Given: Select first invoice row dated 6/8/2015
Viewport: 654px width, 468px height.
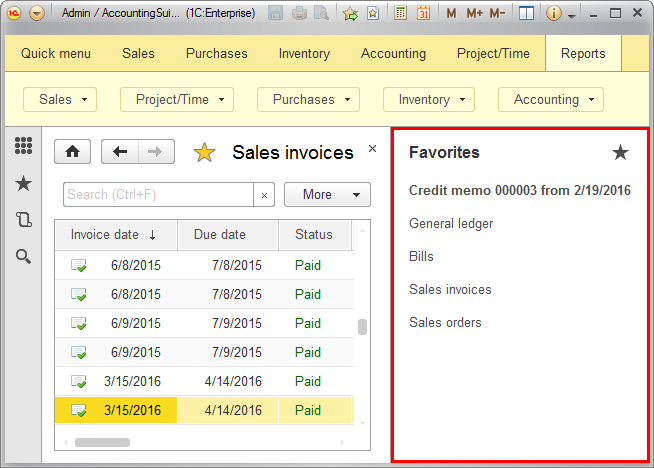Looking at the screenshot, I should coord(204,265).
